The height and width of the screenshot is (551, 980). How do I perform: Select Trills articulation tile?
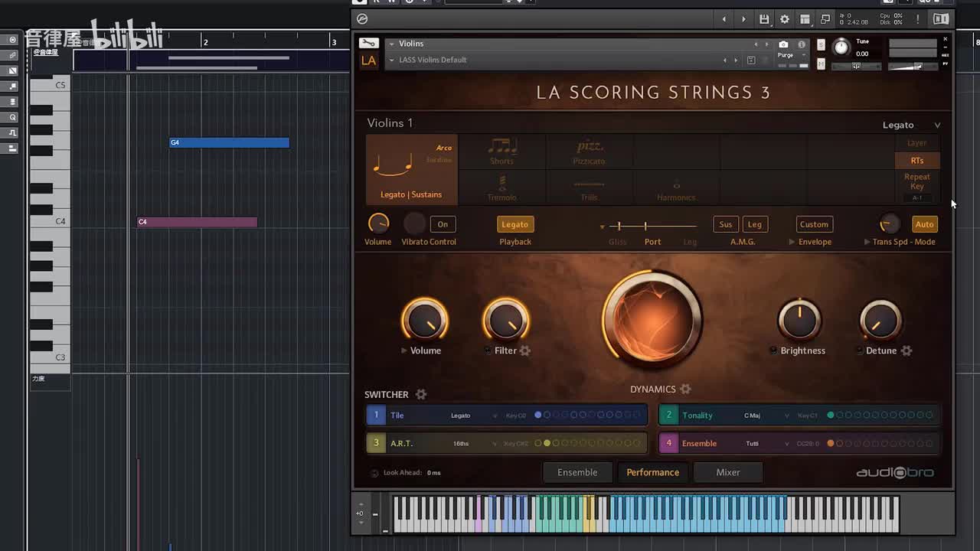[589, 187]
